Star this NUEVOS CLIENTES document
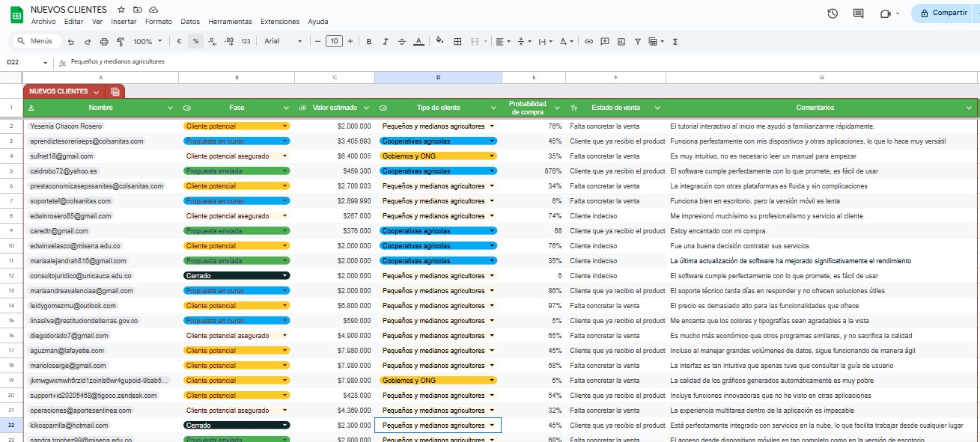980x442 pixels. 121,9
